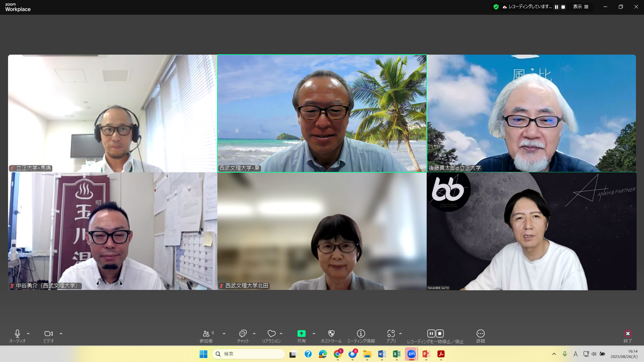644x362 pixels.
Task: Open the Chat (チャット) panel
Action: [243, 334]
